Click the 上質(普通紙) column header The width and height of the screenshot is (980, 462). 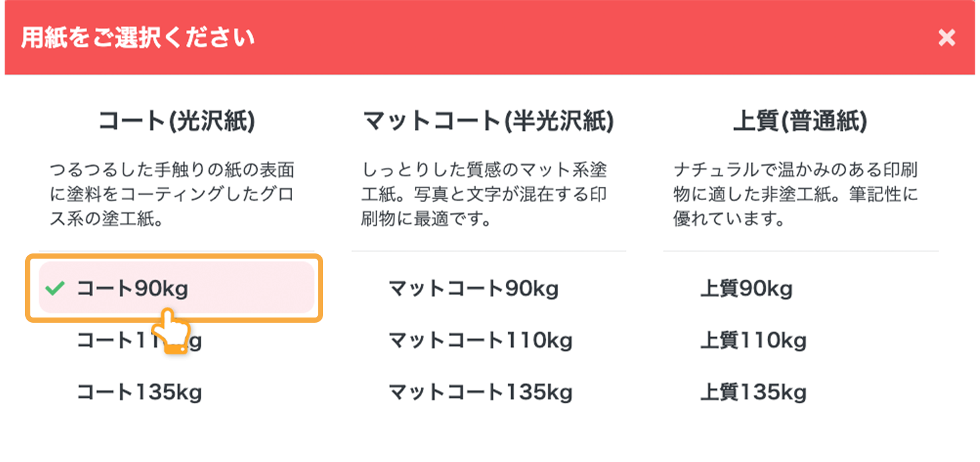pos(800,121)
